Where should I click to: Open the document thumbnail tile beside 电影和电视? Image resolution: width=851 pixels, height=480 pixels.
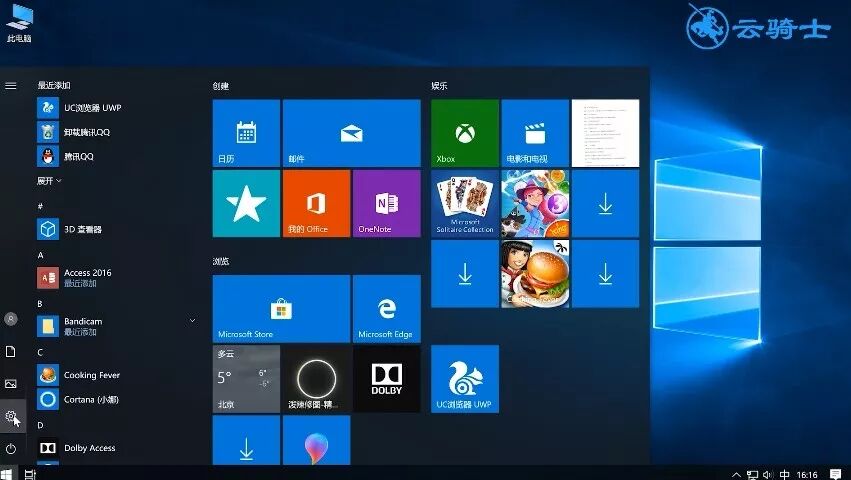[605, 133]
